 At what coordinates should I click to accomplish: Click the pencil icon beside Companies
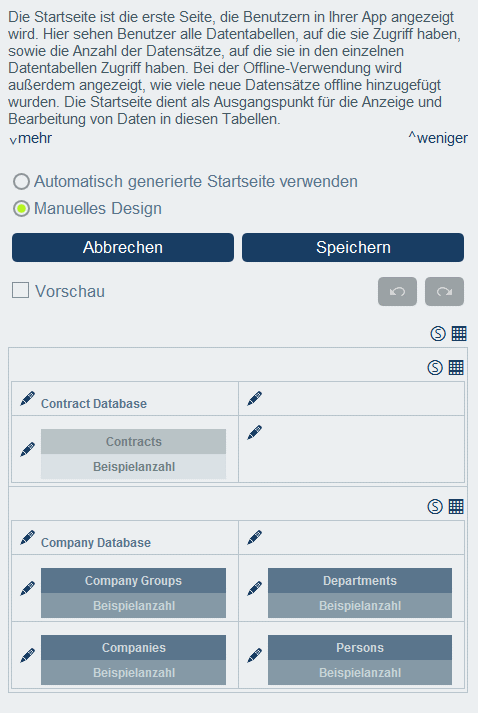pos(27,655)
